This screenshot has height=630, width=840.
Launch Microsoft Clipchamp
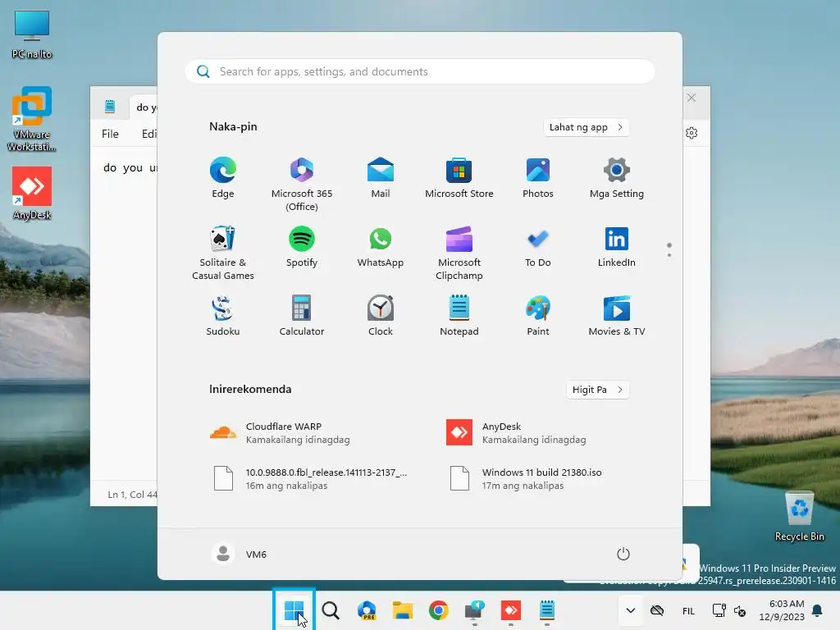point(459,253)
